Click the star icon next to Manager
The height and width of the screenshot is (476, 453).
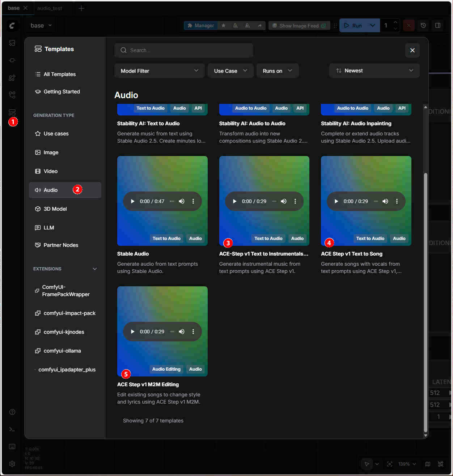(x=224, y=25)
